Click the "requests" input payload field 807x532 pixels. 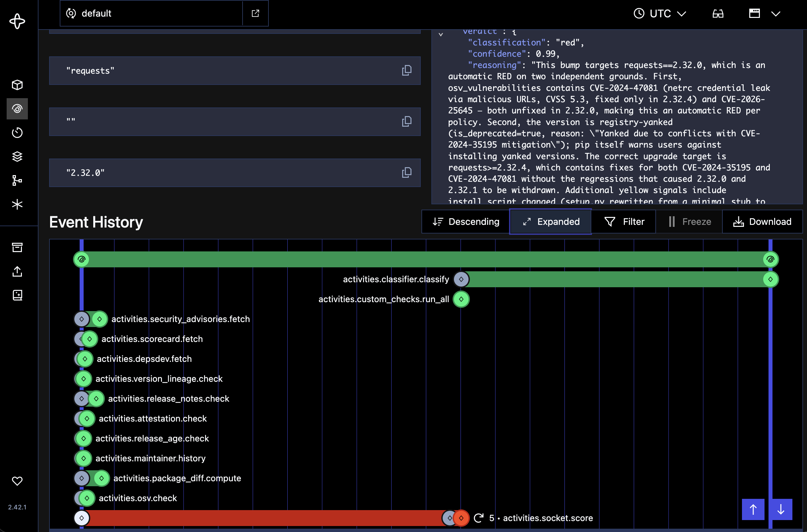click(x=235, y=71)
